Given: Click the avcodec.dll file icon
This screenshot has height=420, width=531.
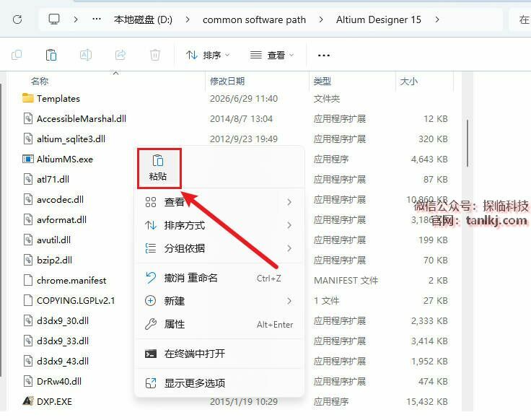Looking at the screenshot, I should tap(27, 199).
